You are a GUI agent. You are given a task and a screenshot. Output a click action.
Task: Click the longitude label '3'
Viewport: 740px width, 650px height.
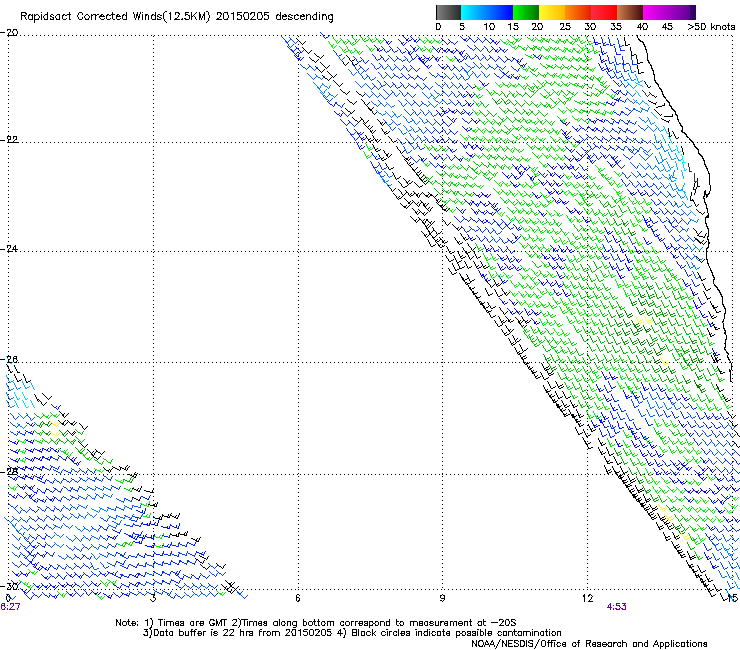click(153, 598)
